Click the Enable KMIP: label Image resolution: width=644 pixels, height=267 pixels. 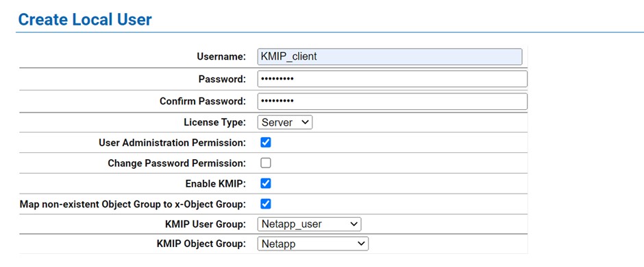[216, 184]
